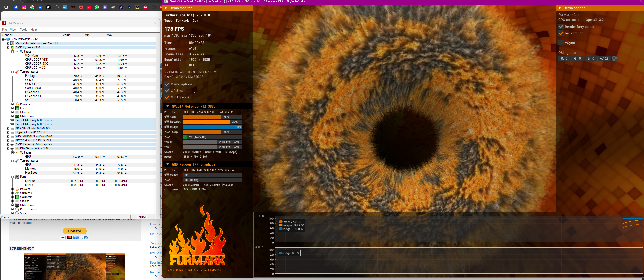The image size is (644, 280).
Task: Click the Fans icon under RTX 3090
Action: pos(17,177)
